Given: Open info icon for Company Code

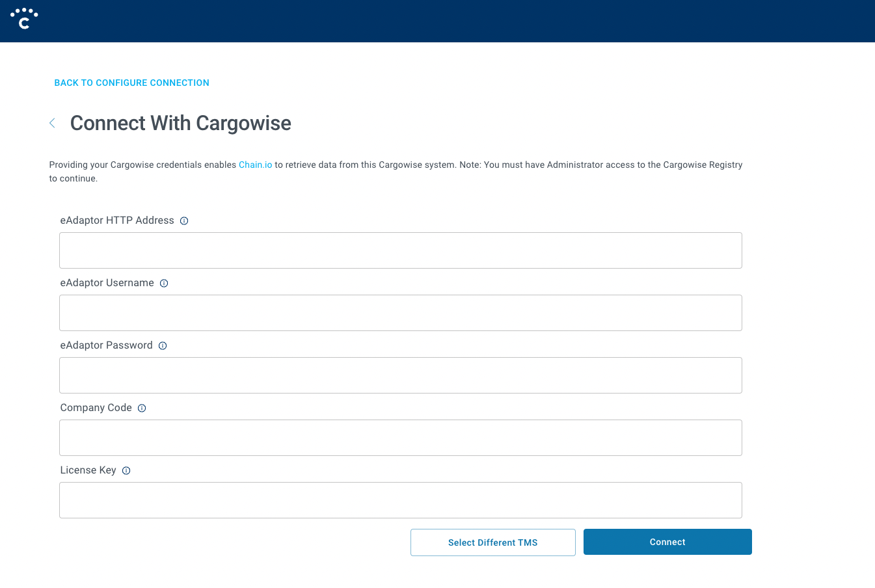Looking at the screenshot, I should (x=142, y=408).
